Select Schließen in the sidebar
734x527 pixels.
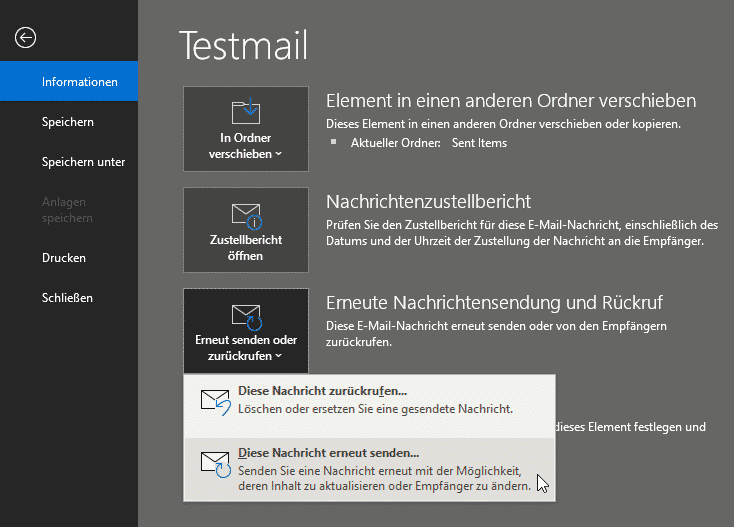coord(68,298)
